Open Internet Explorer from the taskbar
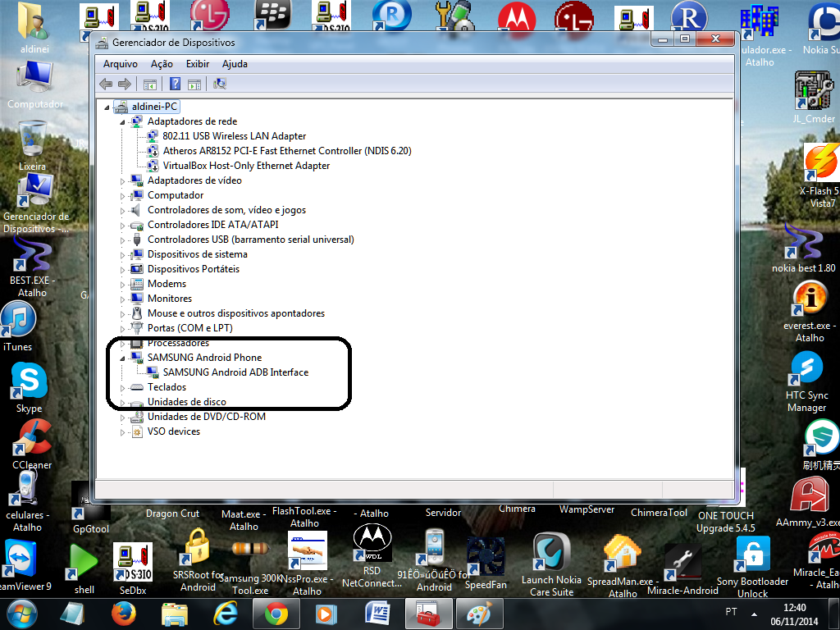840x630 pixels. (x=226, y=614)
